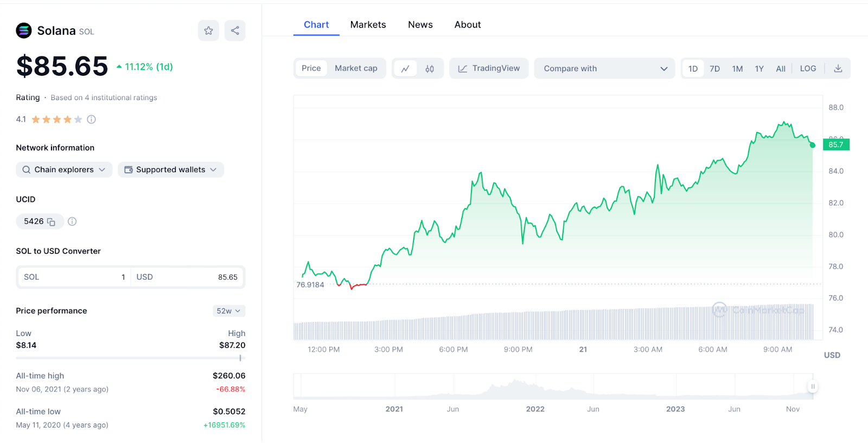Click the '2023' label on range timeline
The height and width of the screenshot is (443, 868).
[675, 409]
